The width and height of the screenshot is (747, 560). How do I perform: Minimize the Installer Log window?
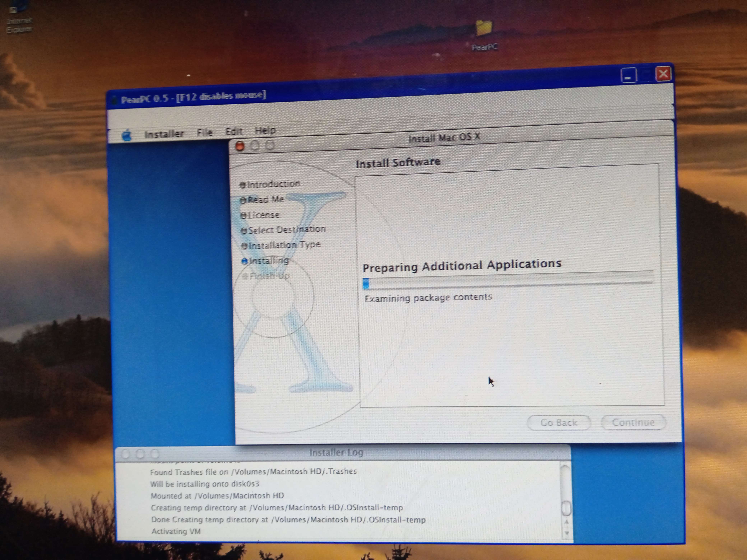click(x=140, y=454)
